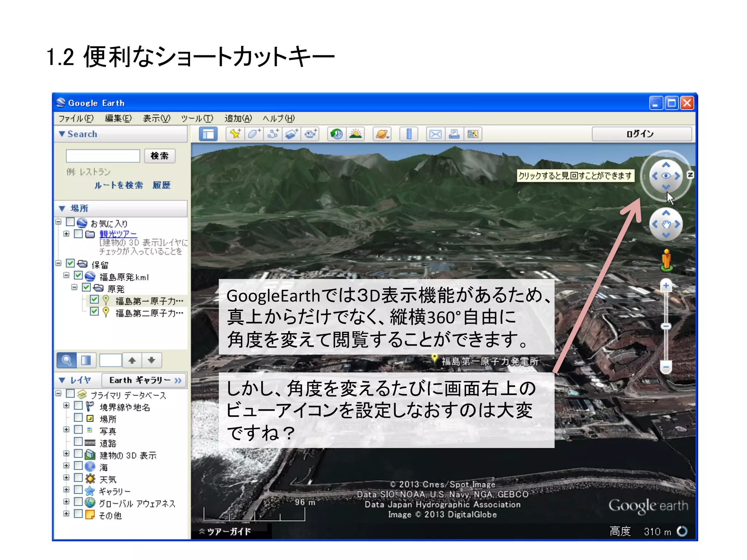View in Google Maps icon
The height and width of the screenshot is (560, 747).
pyautogui.click(x=473, y=134)
